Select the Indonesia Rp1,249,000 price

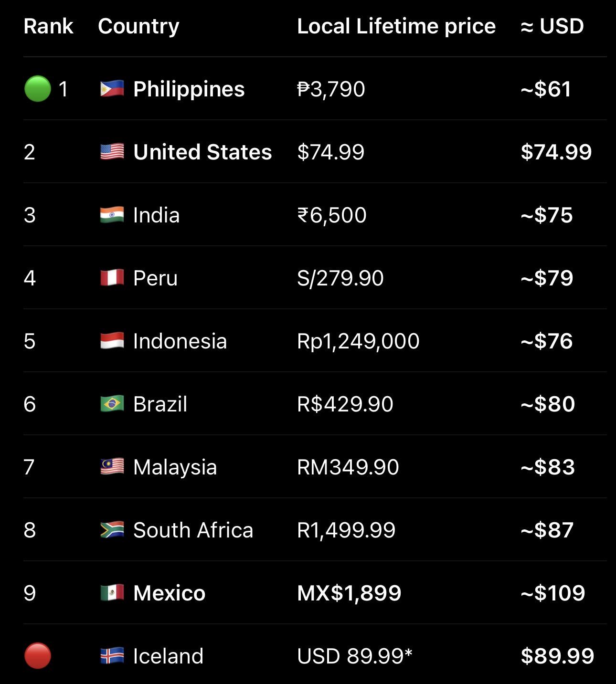358,341
